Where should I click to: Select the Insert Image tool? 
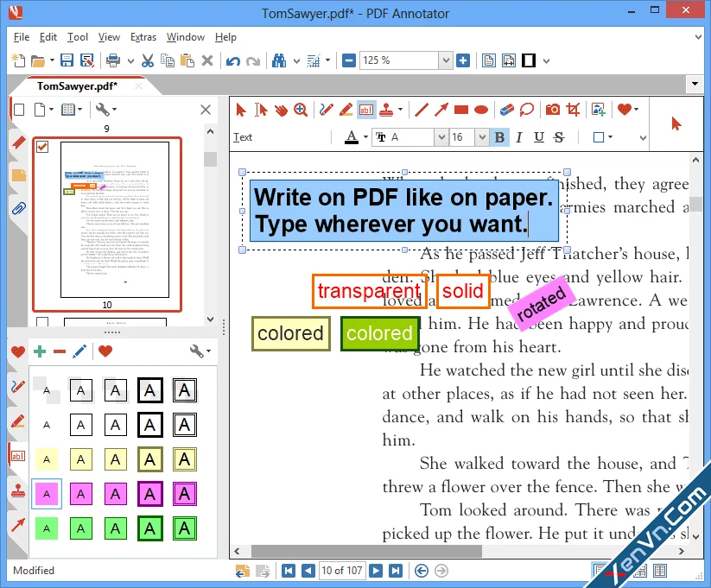click(598, 110)
